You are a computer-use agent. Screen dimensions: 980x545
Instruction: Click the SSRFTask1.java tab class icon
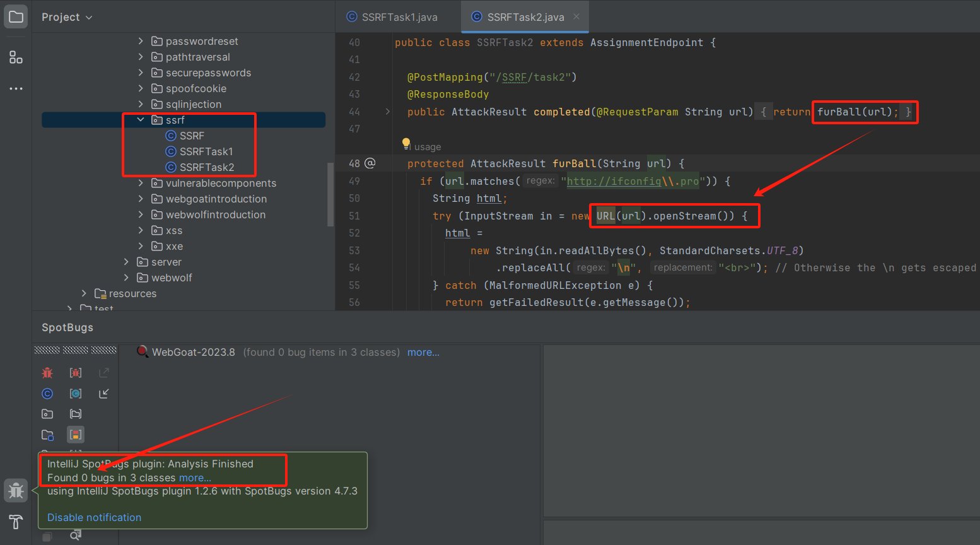click(x=352, y=17)
